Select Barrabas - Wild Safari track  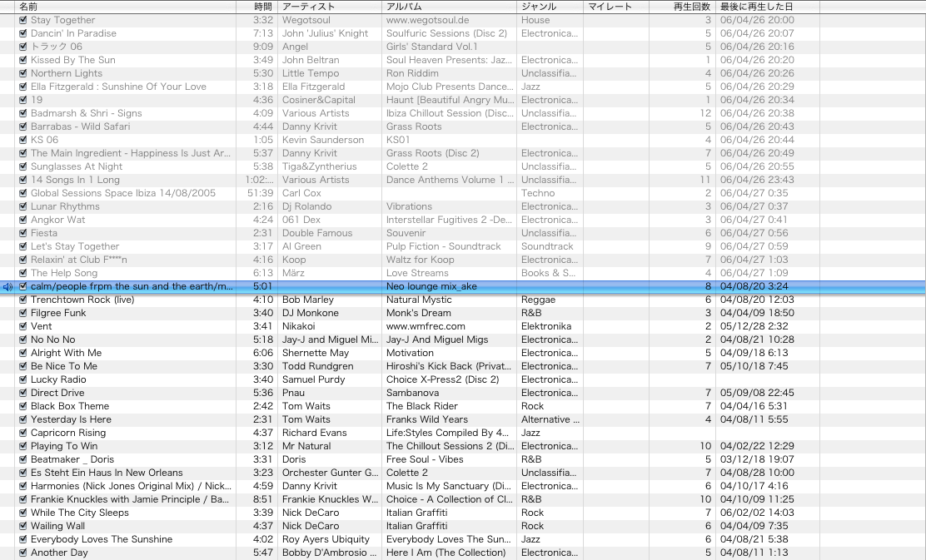click(80, 126)
